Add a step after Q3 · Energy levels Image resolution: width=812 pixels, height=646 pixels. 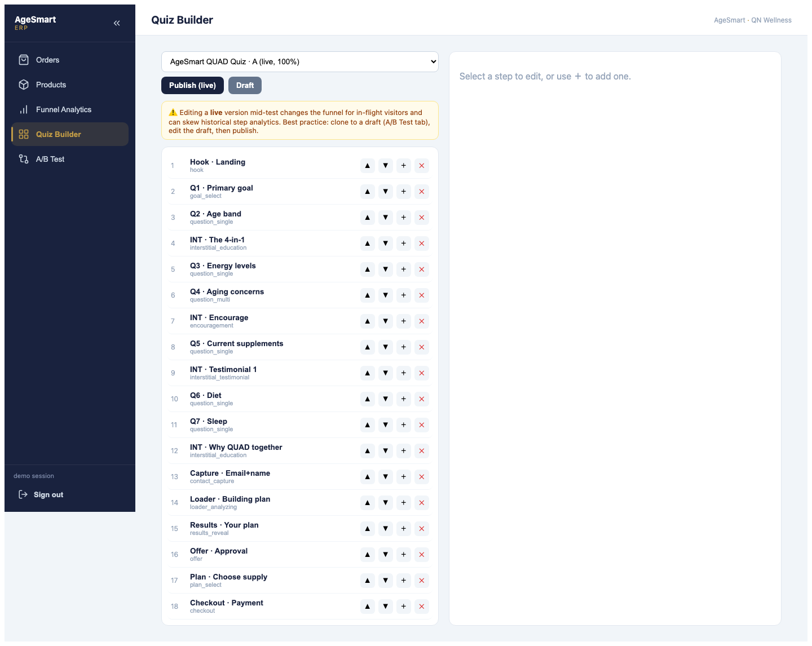coord(404,269)
